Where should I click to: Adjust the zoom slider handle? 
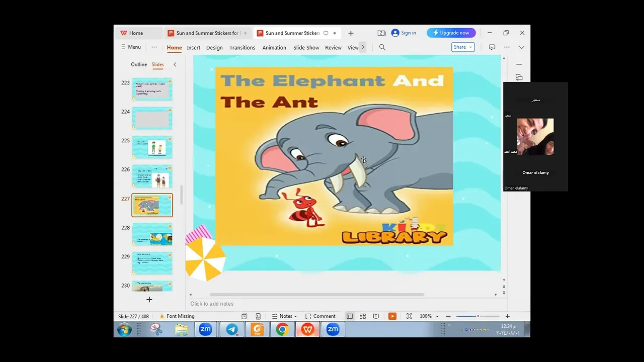(478, 316)
